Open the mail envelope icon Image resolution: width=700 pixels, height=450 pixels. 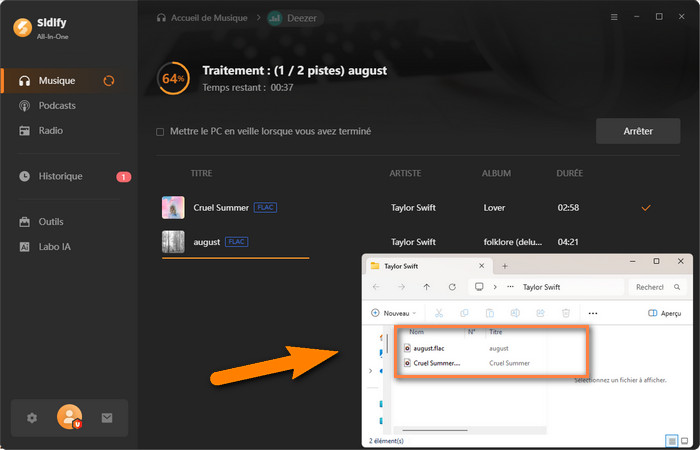click(x=107, y=418)
